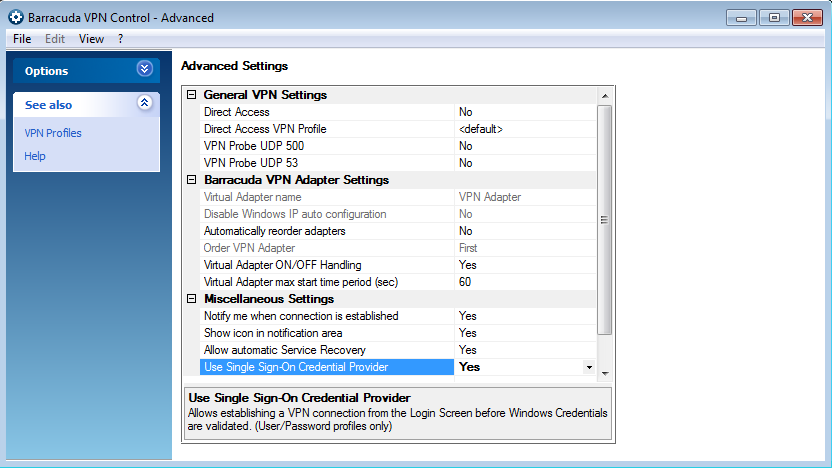Click the settings list scroll down arrow
This screenshot has height=468, width=833.
[x=605, y=373]
